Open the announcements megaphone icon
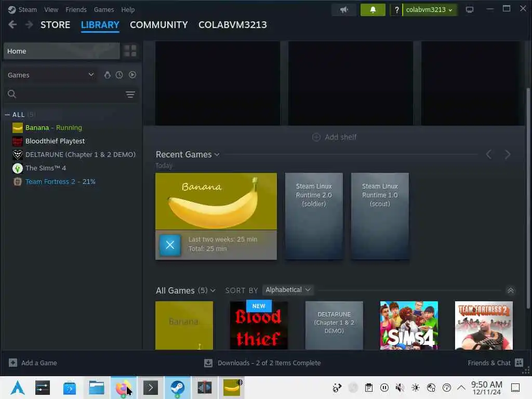This screenshot has width=532, height=399. [344, 10]
